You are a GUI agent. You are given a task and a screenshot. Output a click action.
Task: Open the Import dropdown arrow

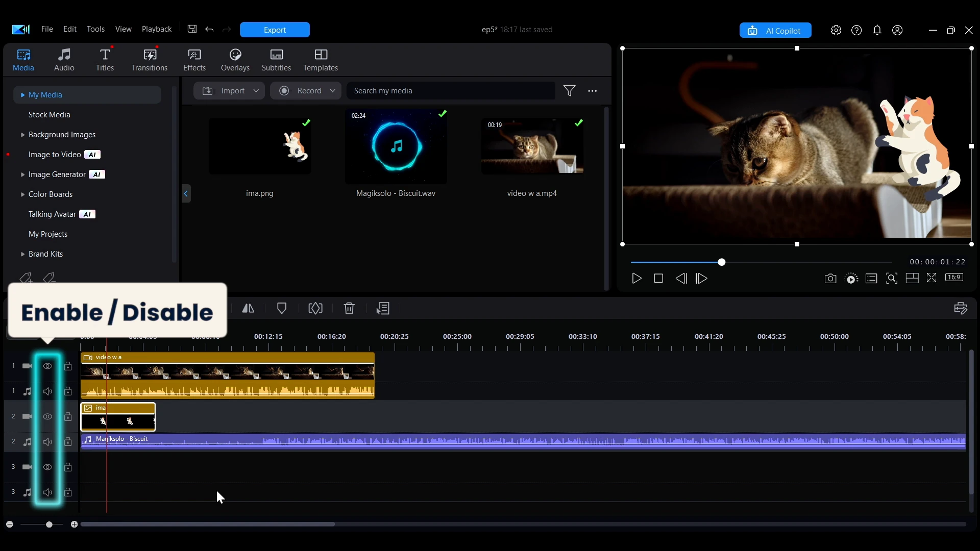(256, 91)
